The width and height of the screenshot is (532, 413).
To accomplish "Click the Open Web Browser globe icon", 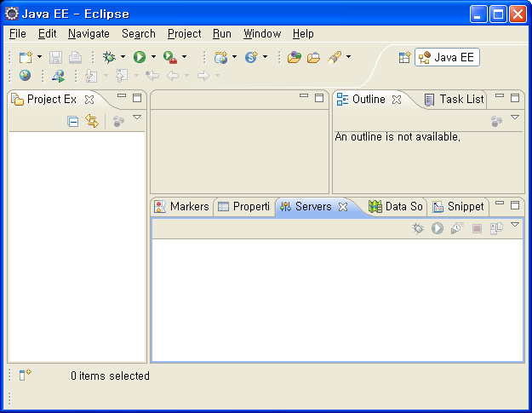I will tap(25, 75).
